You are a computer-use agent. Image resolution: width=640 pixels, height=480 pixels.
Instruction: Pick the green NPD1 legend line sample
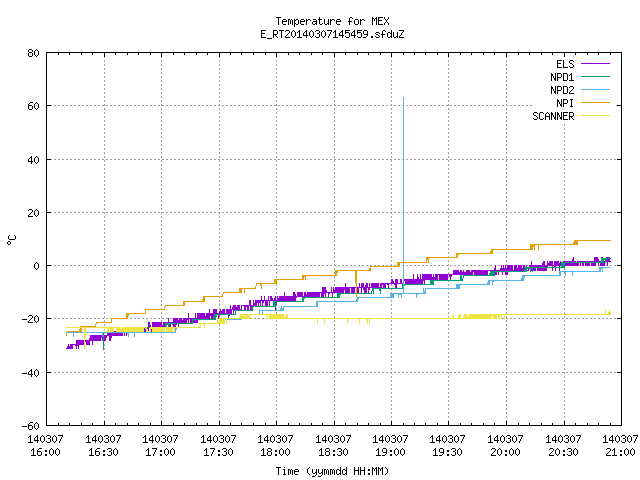[595, 77]
